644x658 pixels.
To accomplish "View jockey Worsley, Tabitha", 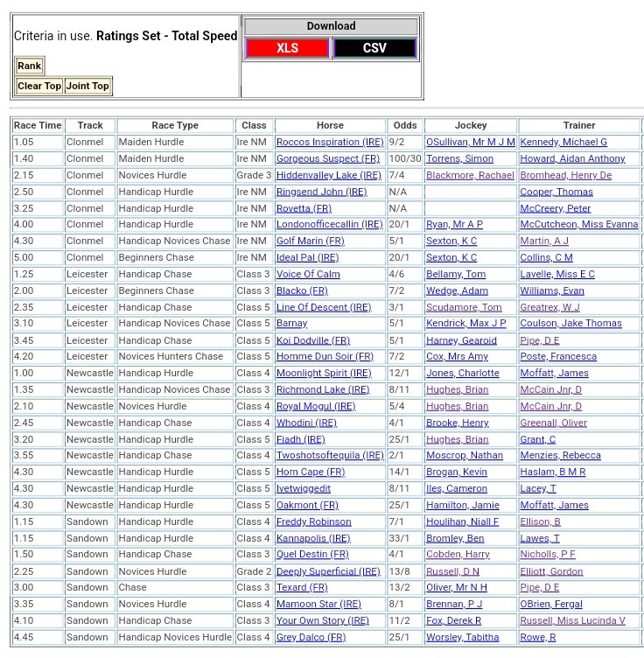I will (462, 637).
